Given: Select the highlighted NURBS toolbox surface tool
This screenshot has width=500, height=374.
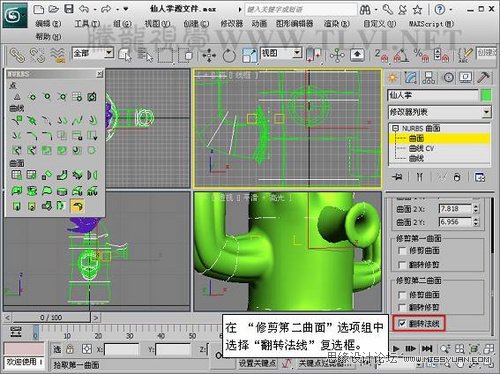Looking at the screenshot, I should 77,206.
